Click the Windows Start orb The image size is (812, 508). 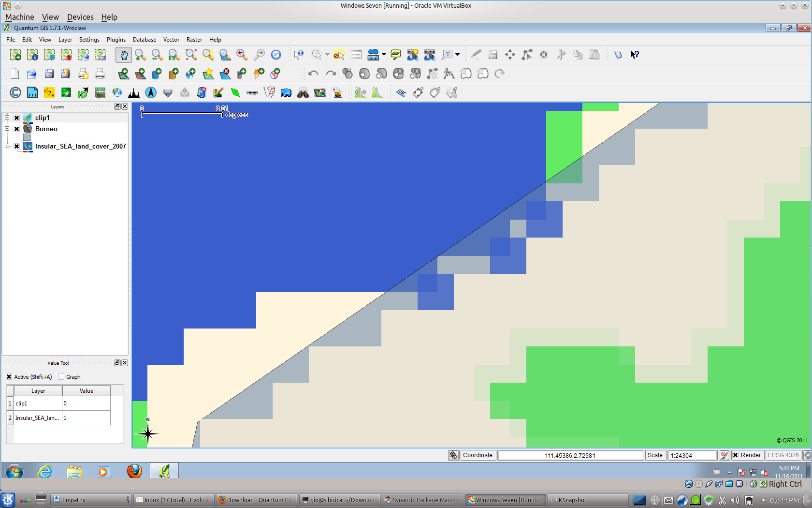point(14,471)
